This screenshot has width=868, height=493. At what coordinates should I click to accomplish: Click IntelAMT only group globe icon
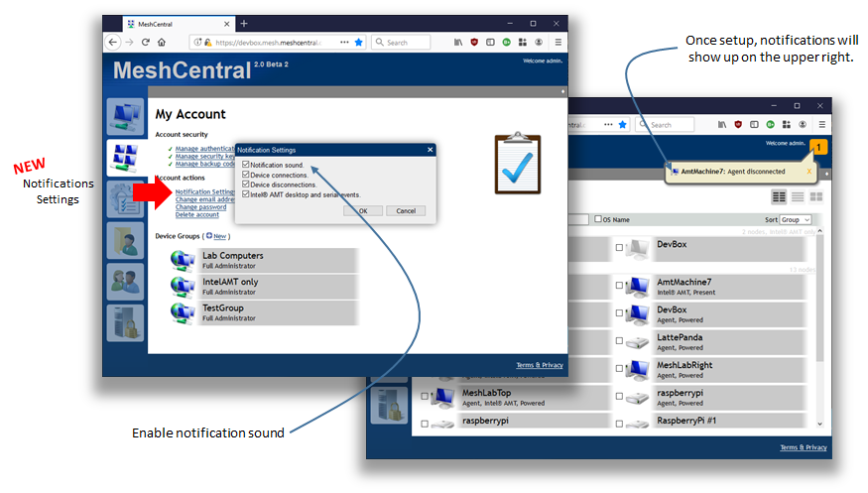coord(183,286)
